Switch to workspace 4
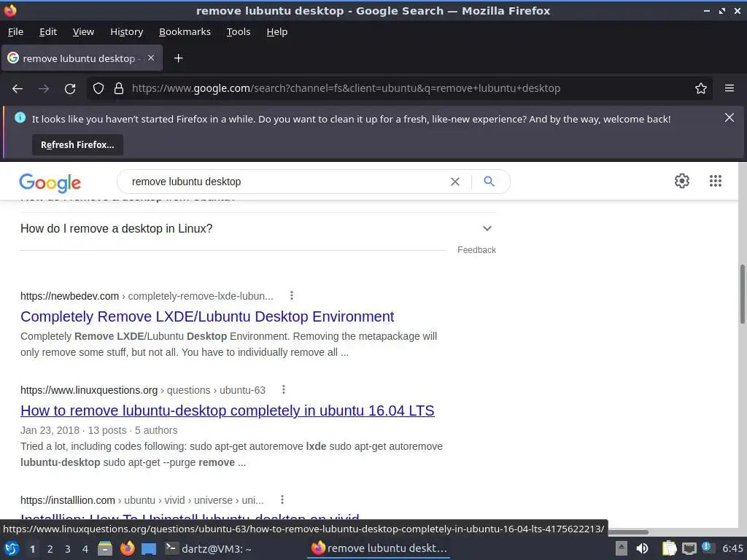 pyautogui.click(x=85, y=549)
